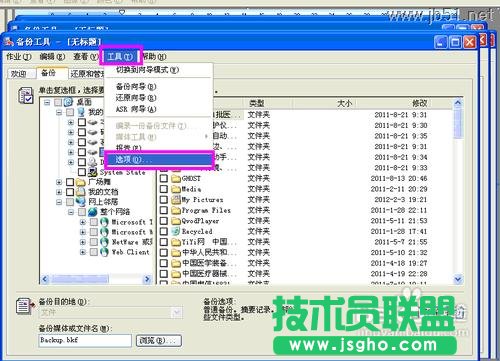Expand the 广场舞 tree node
Screen dimensions: 500x361
point(59,182)
